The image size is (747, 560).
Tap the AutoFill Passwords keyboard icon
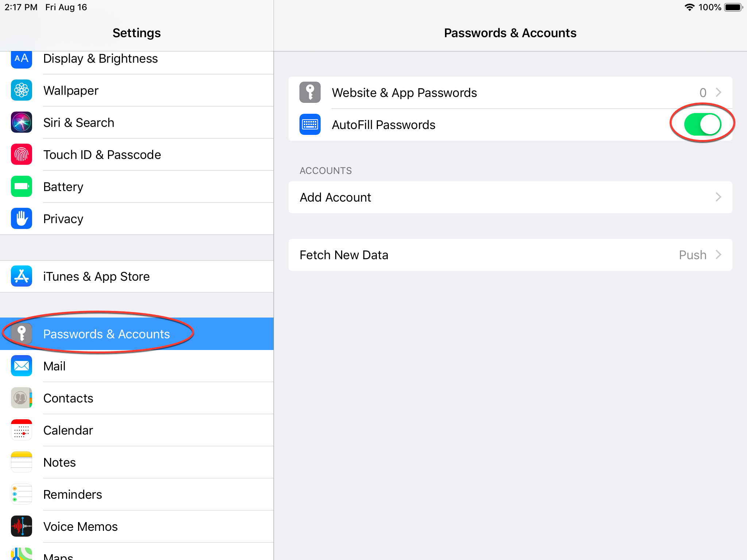pos(310,124)
